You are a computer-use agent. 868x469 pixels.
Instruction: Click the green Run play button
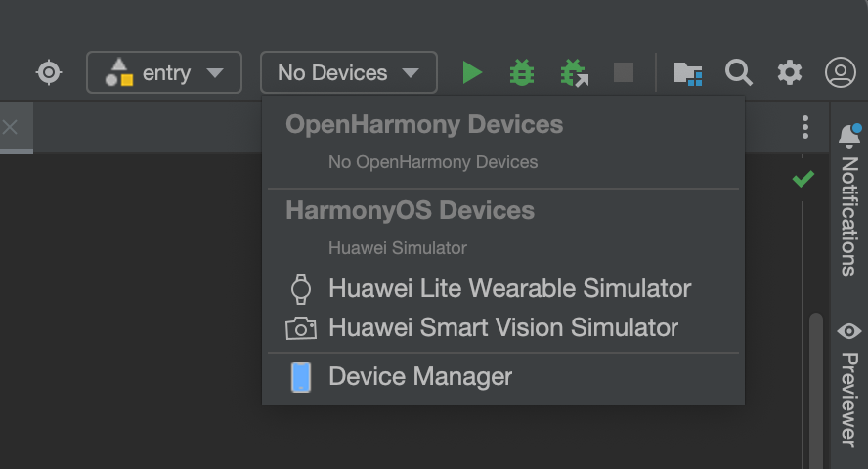[x=472, y=72]
